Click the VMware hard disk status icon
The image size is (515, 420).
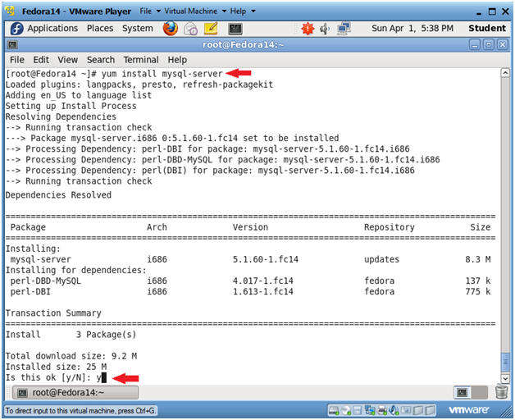[334, 410]
